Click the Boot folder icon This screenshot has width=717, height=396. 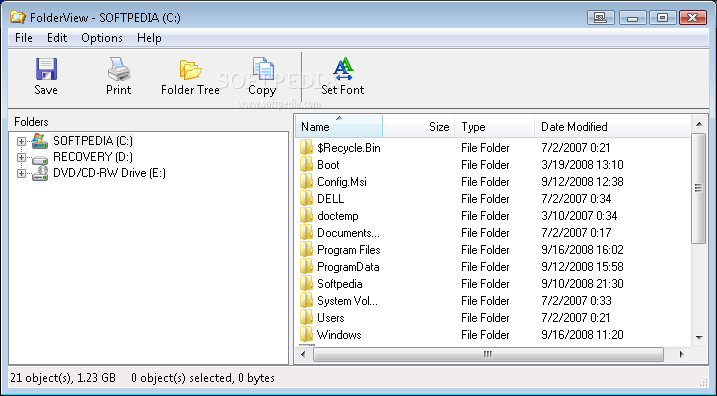point(306,165)
